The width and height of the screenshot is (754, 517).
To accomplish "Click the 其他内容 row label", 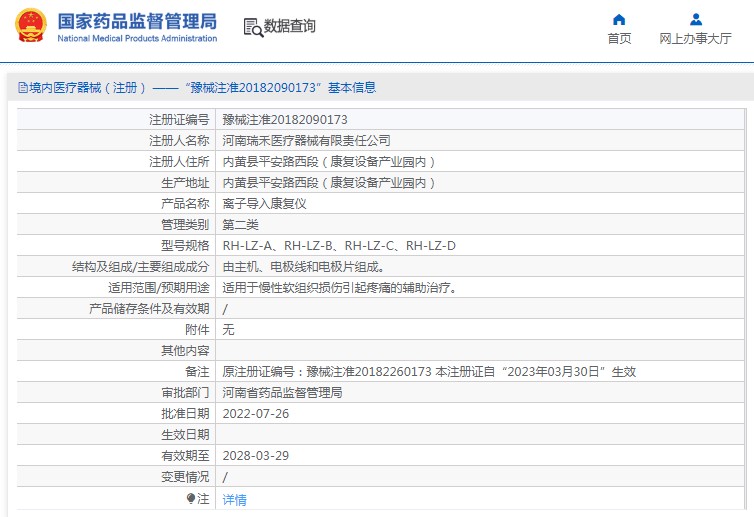I will [x=185, y=351].
